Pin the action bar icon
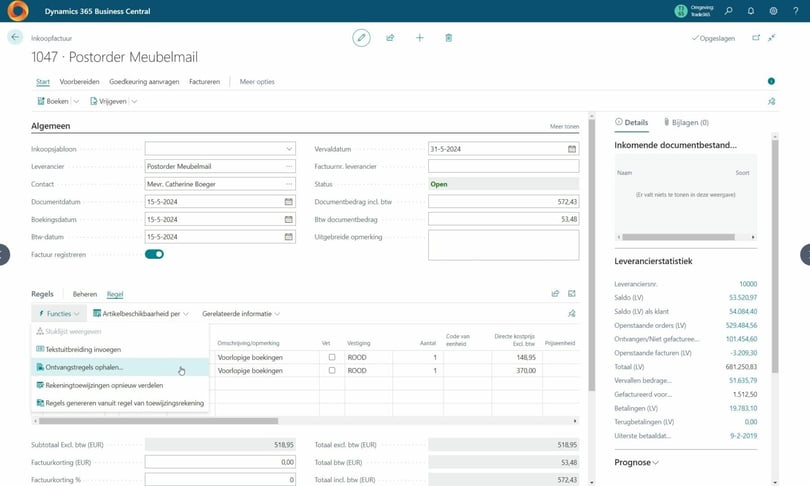This screenshot has height=486, width=810. tap(771, 102)
